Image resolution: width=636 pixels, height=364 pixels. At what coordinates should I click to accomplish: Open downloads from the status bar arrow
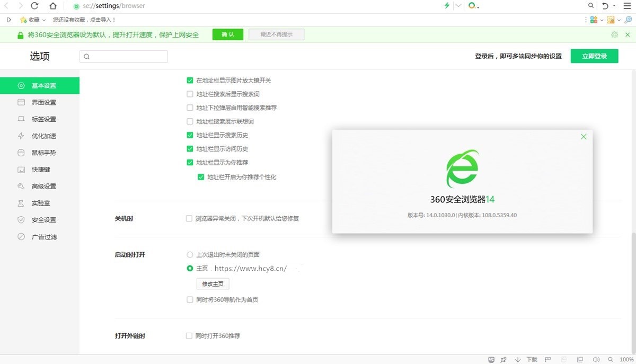tap(518, 360)
